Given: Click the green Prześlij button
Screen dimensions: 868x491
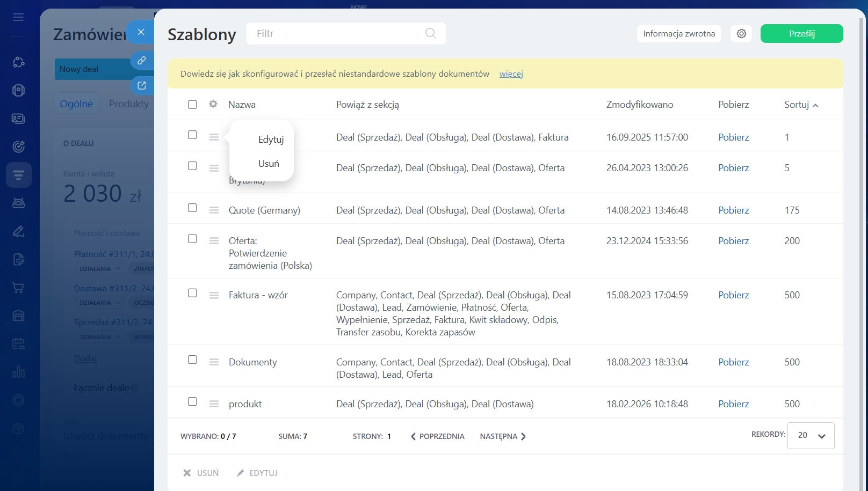Looking at the screenshot, I should pos(801,34).
